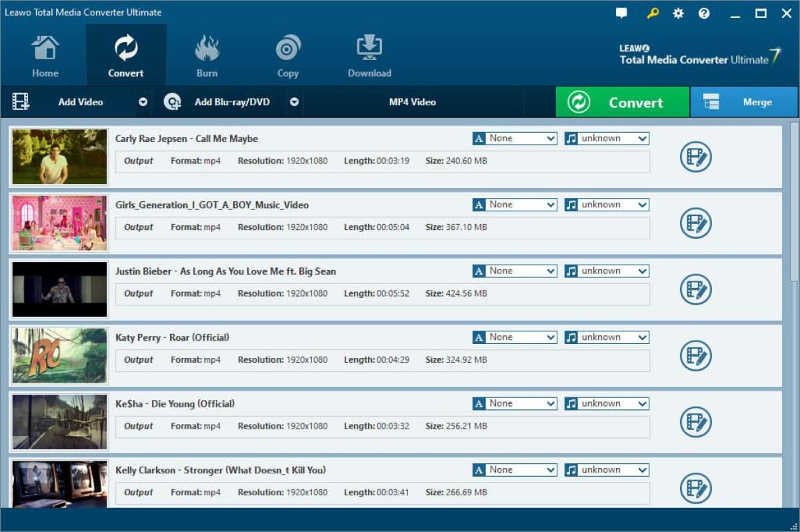Open the feedback chat bubble icon
This screenshot has width=800, height=532.
pyautogui.click(x=621, y=13)
